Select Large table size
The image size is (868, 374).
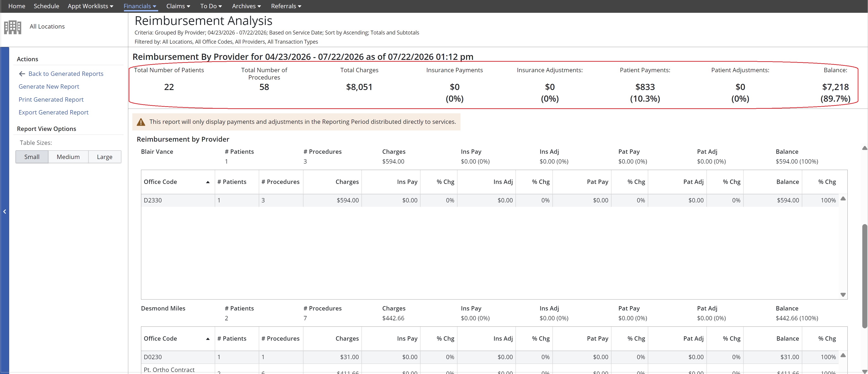coord(105,157)
